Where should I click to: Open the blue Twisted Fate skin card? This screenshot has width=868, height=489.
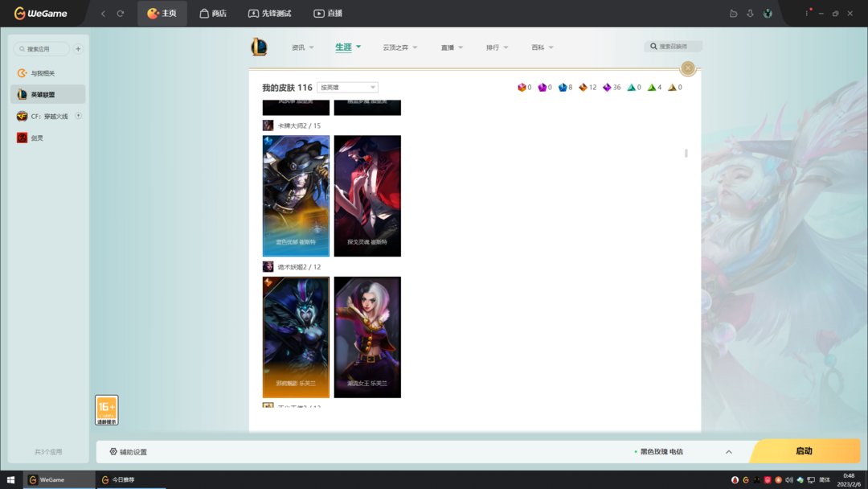tap(296, 196)
